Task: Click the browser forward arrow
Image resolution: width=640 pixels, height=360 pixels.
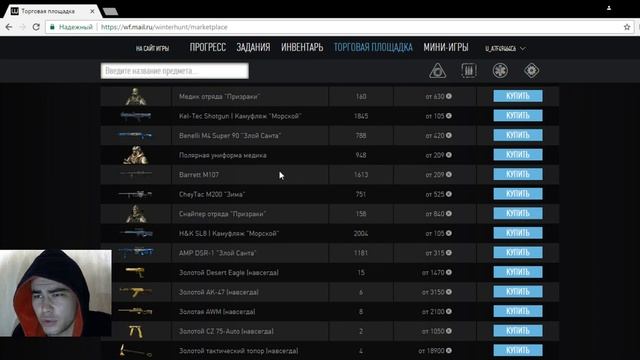Action: coord(22,27)
